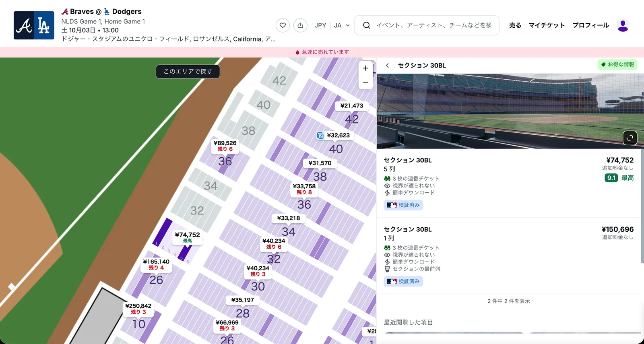The image size is (644, 344).
Task: Click the 2 件中 2 件を表示 text
Action: (x=509, y=301)
